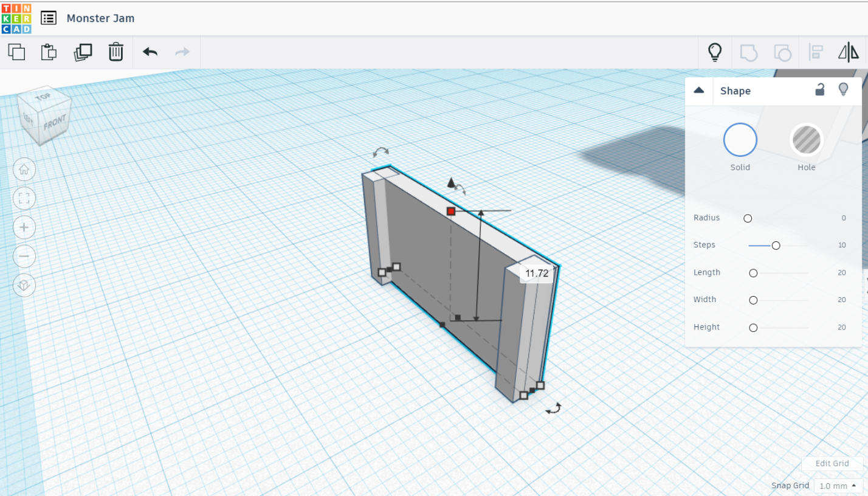Click the Steps value 10
868x496 pixels.
(x=842, y=246)
